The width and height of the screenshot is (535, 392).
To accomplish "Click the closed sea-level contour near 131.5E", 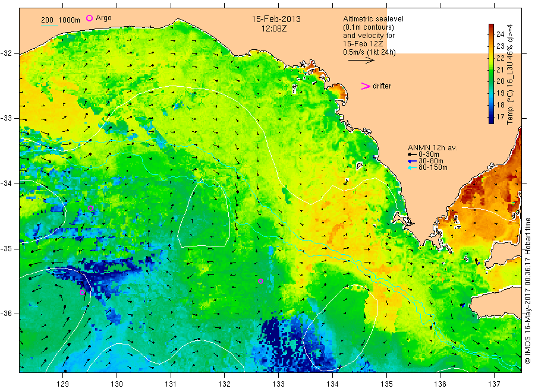I will (204, 213).
